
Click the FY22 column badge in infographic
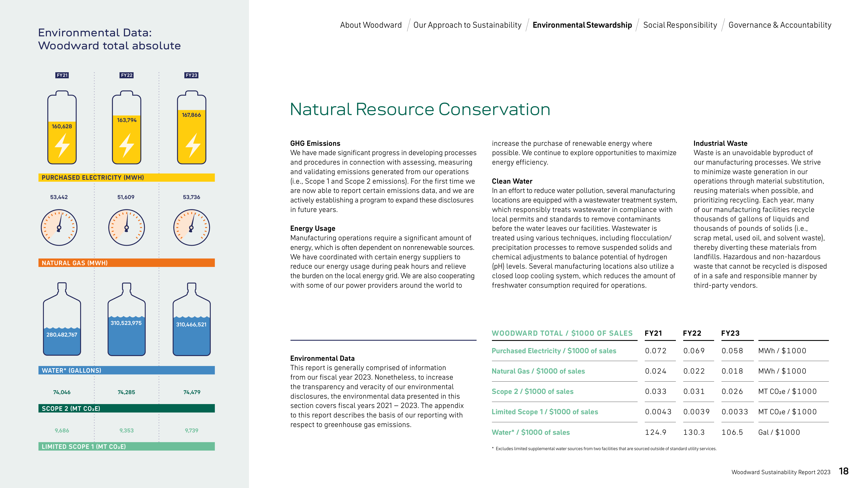click(127, 75)
